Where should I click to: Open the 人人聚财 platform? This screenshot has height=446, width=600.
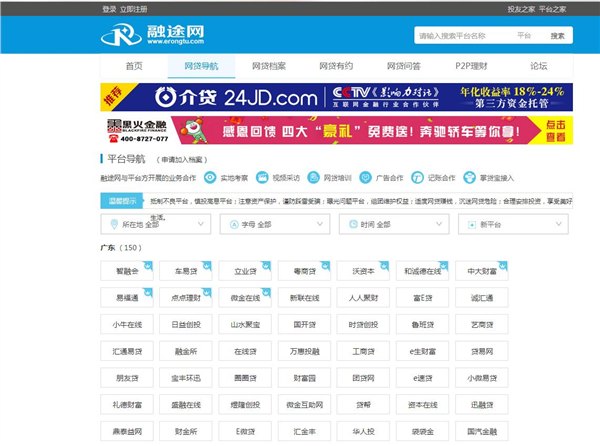coord(363,298)
